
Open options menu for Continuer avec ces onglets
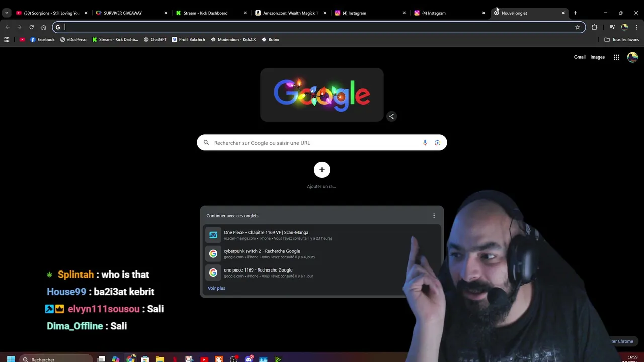[434, 216]
